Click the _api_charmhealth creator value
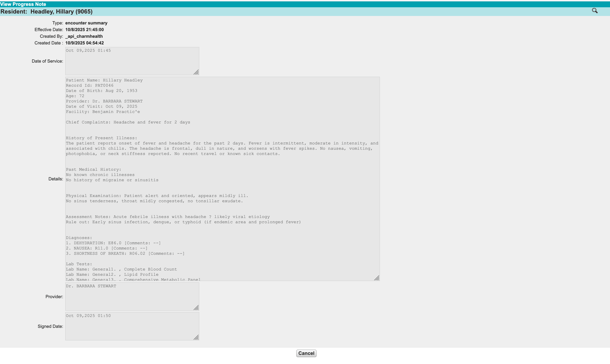This screenshot has height=364, width=610. 84,36
